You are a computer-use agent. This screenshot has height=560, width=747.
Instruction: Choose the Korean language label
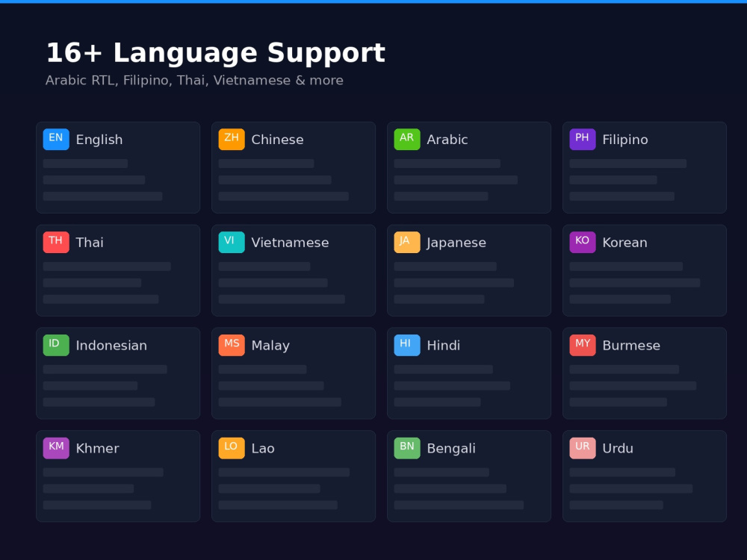(624, 243)
